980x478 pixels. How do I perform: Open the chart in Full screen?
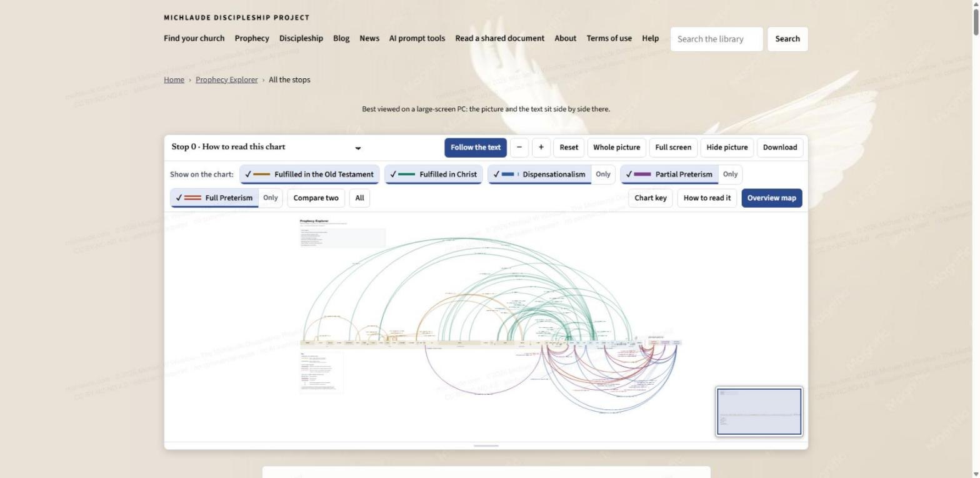(x=673, y=148)
